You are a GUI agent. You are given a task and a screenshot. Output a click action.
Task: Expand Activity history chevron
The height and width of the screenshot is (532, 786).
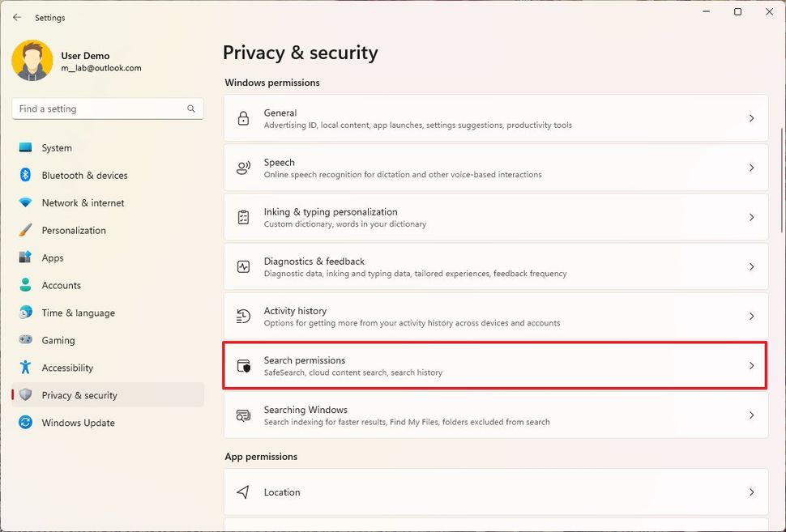751,317
